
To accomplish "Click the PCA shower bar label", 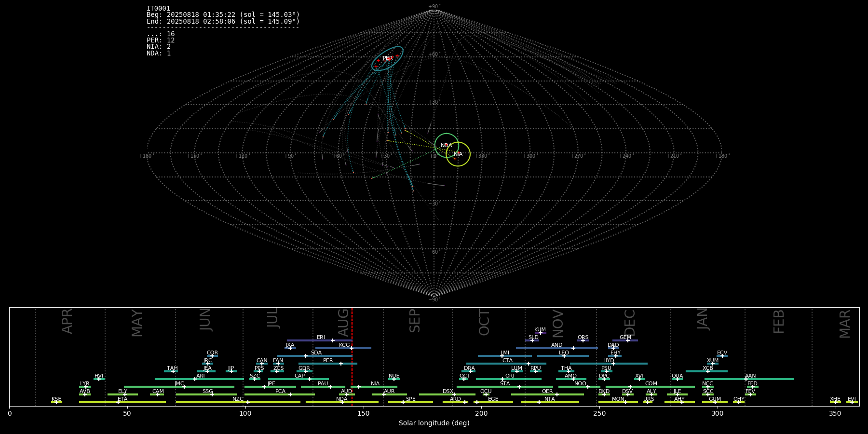I will coord(281,391).
